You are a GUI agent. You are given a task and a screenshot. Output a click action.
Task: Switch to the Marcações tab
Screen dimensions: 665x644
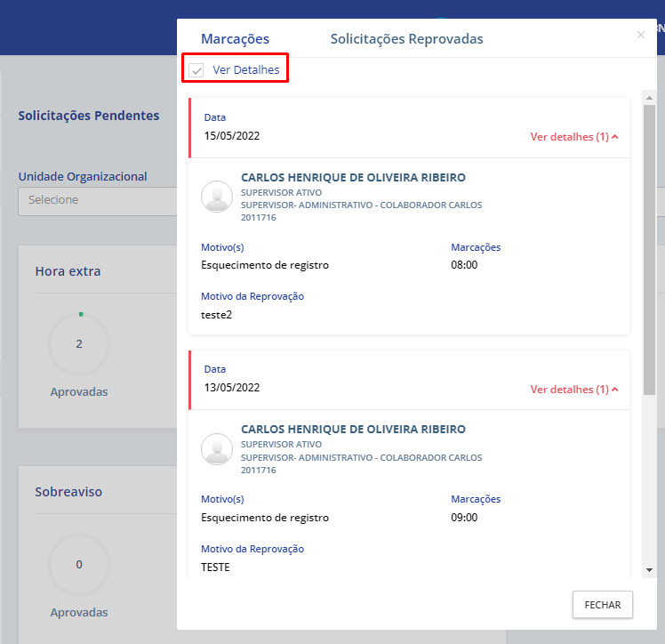pos(235,39)
